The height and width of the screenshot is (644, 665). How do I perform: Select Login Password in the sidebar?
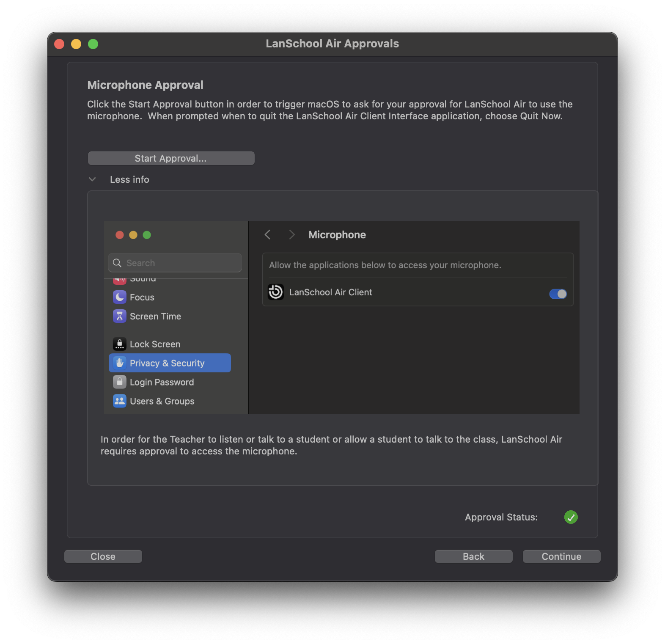170,382
